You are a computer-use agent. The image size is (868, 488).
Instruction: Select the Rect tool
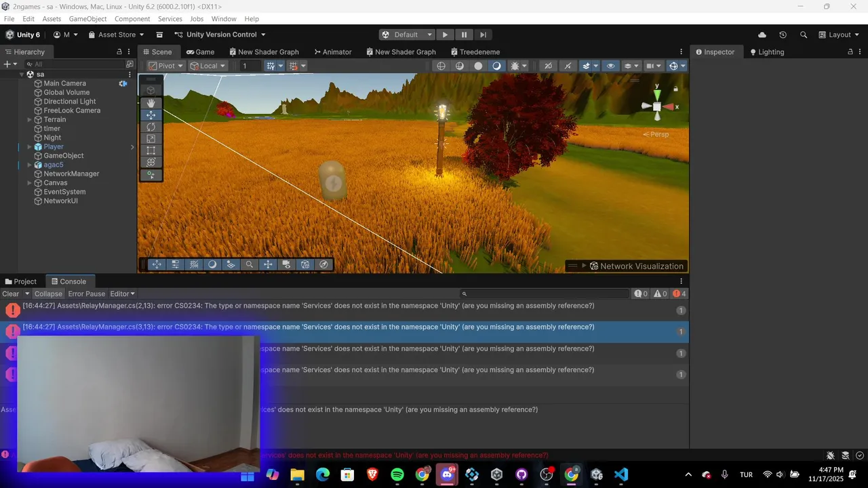click(151, 150)
